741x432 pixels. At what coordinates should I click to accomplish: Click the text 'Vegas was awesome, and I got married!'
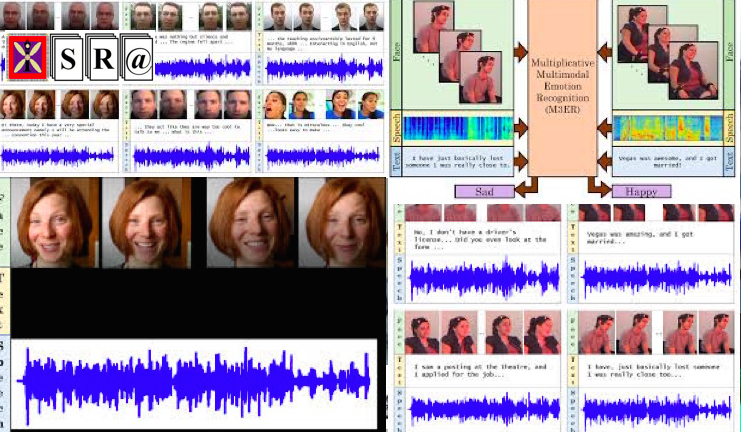click(667, 162)
